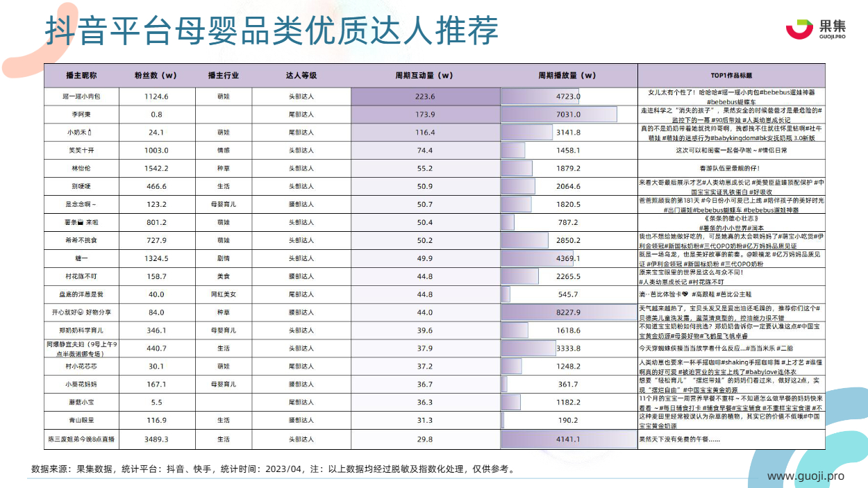Click the name cell 村花陈不叮

click(81, 277)
